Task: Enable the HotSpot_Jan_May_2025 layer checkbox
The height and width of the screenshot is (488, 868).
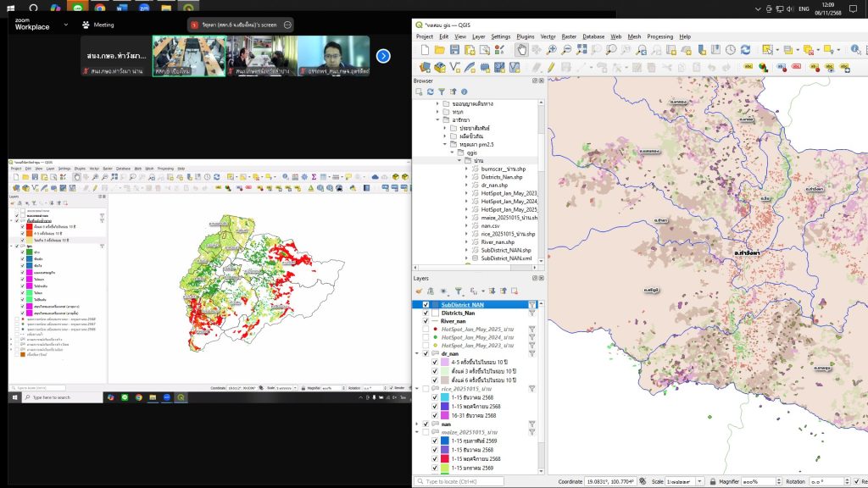Action: pyautogui.click(x=426, y=328)
